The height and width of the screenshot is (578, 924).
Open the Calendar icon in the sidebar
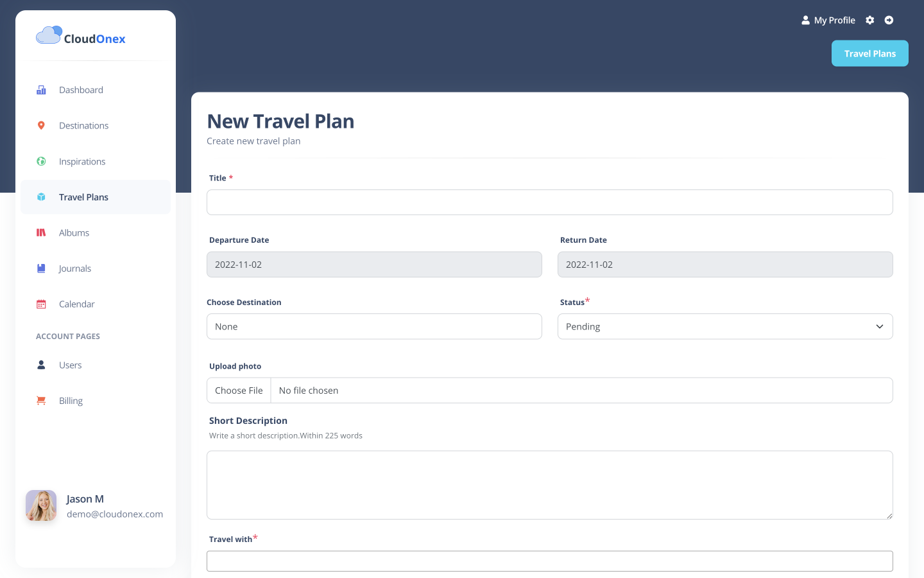pyautogui.click(x=40, y=304)
